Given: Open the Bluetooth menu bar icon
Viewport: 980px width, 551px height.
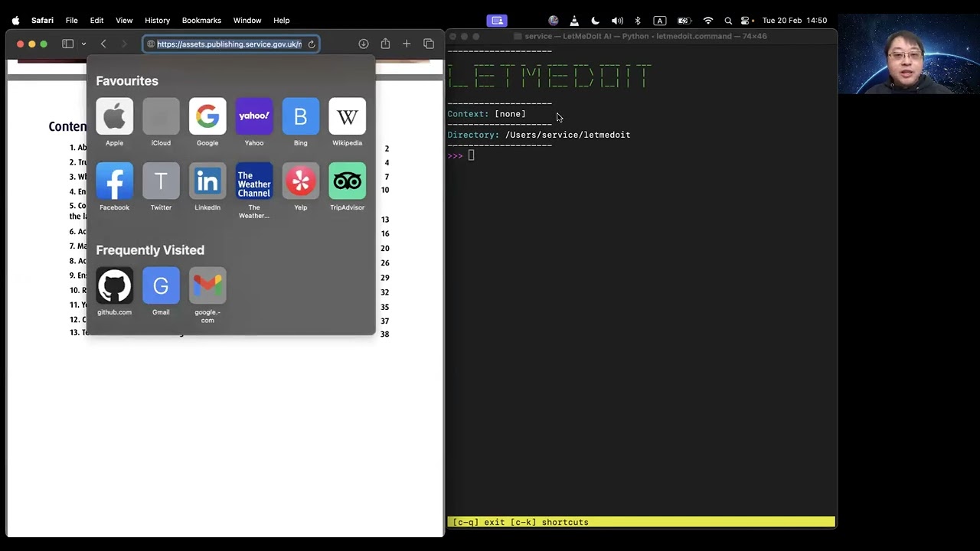Looking at the screenshot, I should pos(638,21).
